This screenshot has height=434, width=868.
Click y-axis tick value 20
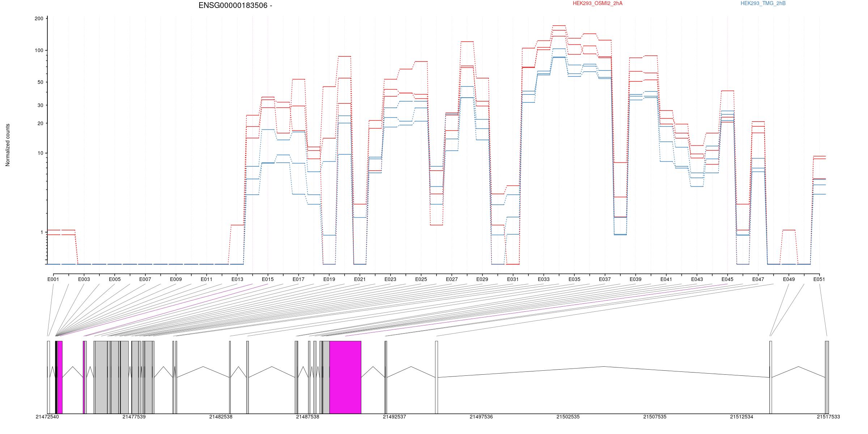point(41,123)
